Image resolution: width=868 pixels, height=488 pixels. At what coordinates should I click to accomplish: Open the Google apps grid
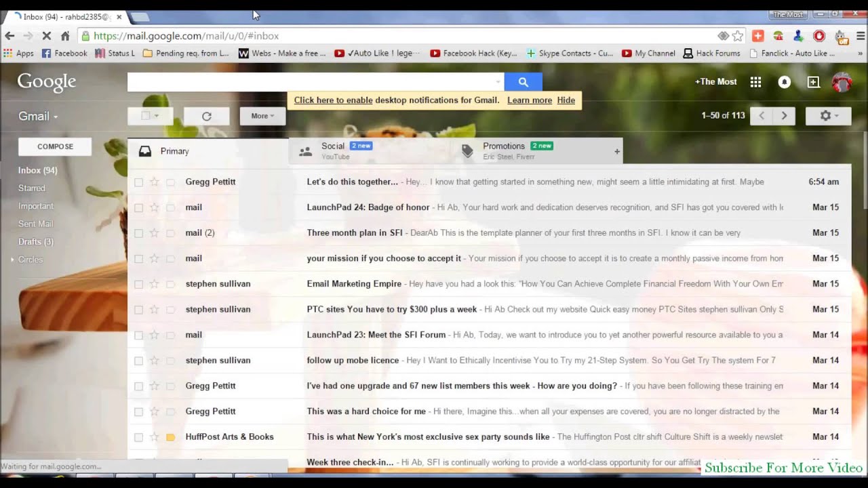[x=755, y=82]
